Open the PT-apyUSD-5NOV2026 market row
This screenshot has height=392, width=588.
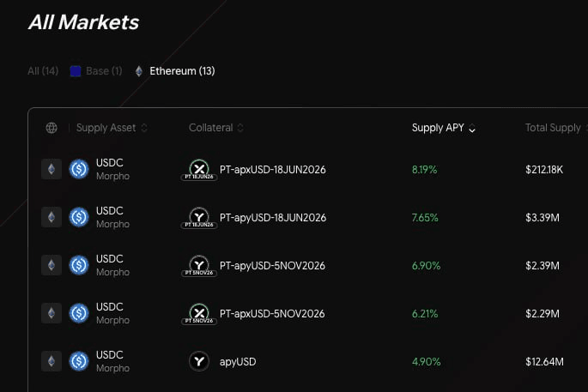[x=308, y=265]
